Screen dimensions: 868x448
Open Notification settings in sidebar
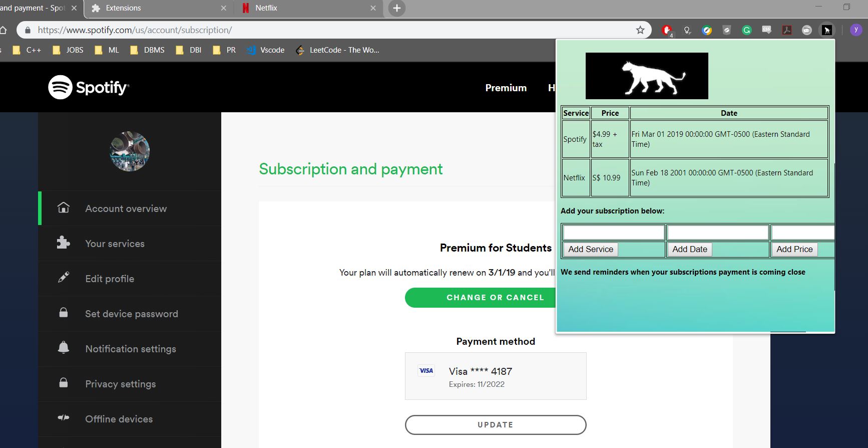coord(130,349)
